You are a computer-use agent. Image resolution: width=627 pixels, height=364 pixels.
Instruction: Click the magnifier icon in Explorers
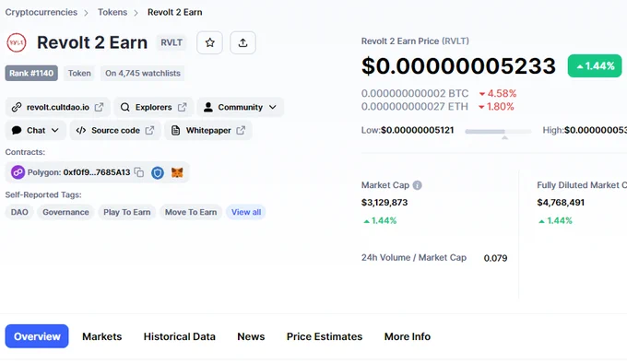[x=125, y=107]
